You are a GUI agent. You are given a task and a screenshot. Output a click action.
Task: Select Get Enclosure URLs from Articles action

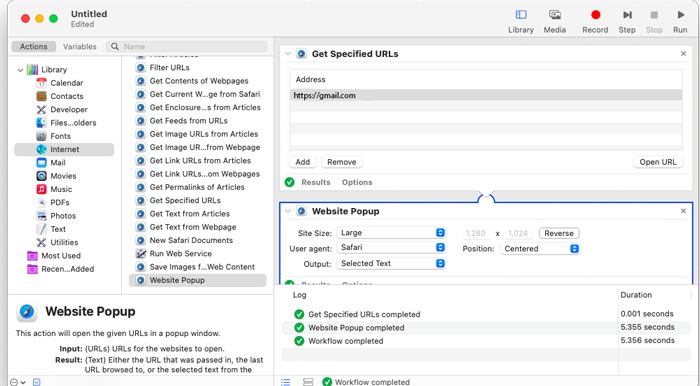click(205, 108)
